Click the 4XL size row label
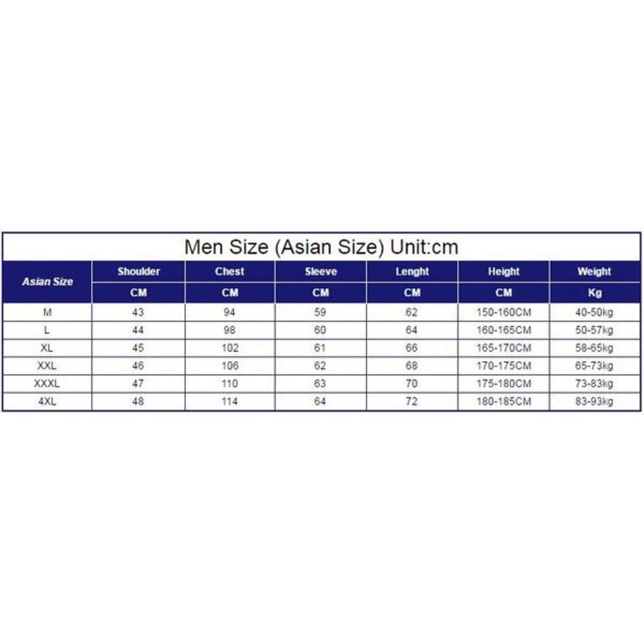The image size is (644, 644). 48,401
